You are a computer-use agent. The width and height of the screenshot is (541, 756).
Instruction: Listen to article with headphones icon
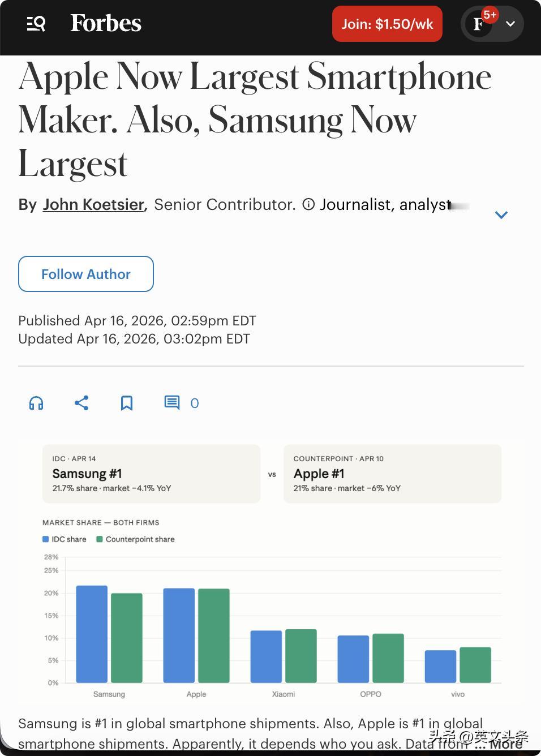coord(36,403)
